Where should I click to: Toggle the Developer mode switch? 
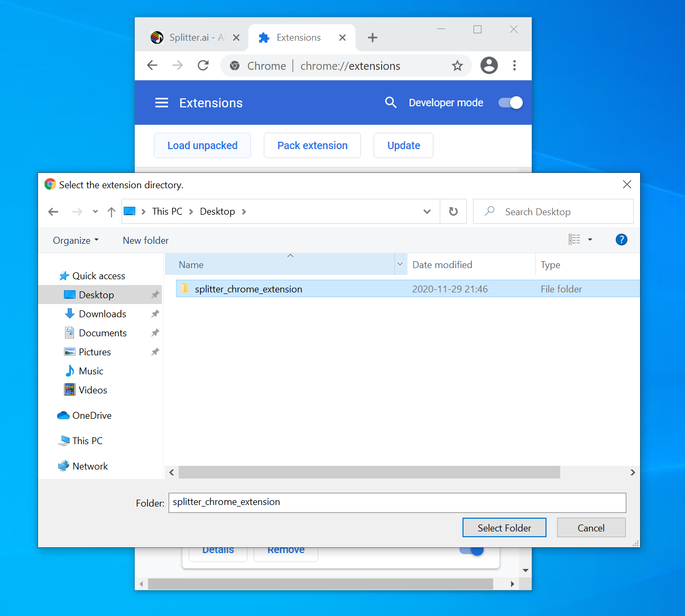(x=511, y=103)
